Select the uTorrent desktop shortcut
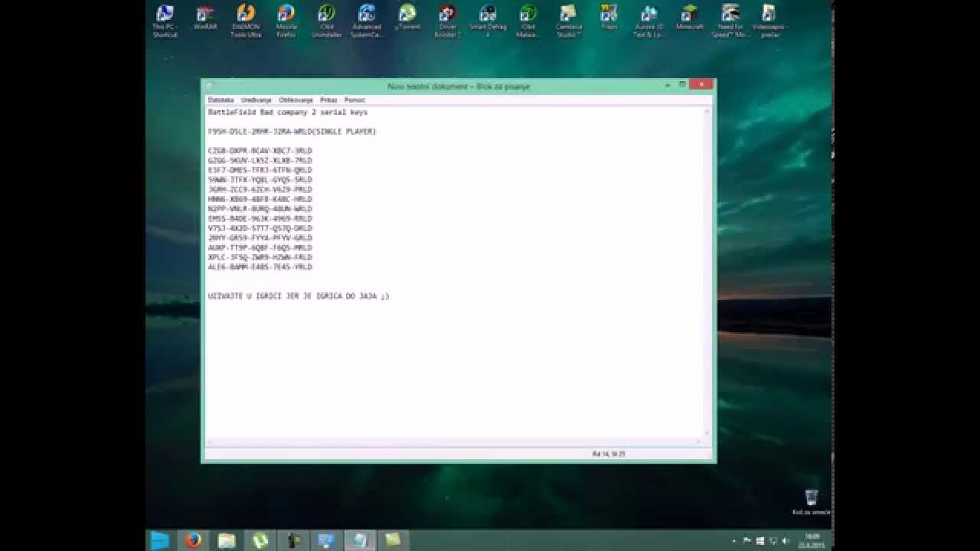Screen dimensions: 980x551 (407, 18)
